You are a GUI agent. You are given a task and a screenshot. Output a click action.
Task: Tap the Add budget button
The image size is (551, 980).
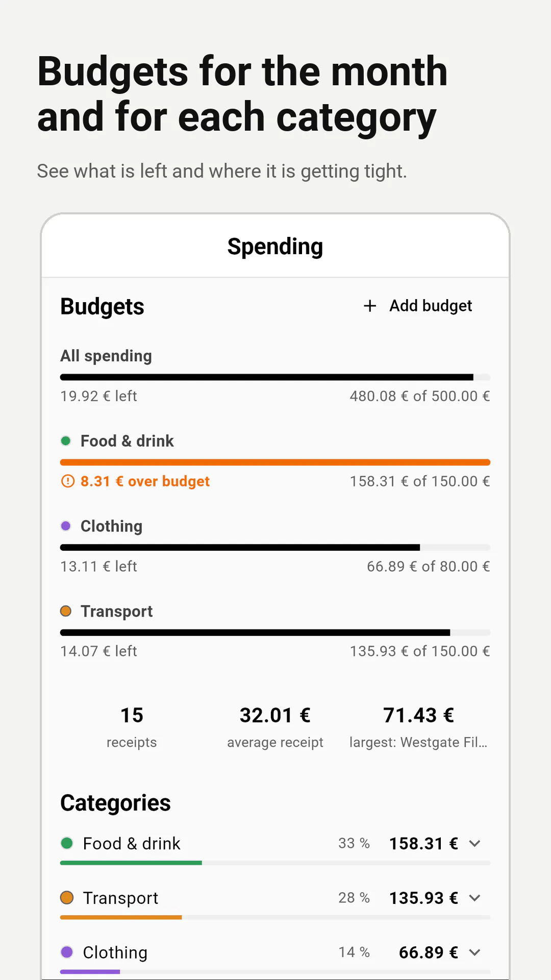tap(418, 306)
